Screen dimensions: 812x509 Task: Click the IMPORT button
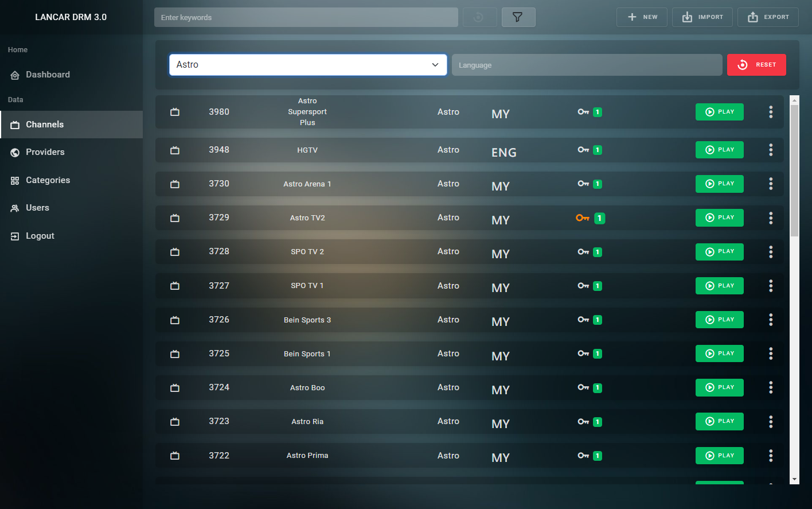[702, 17]
